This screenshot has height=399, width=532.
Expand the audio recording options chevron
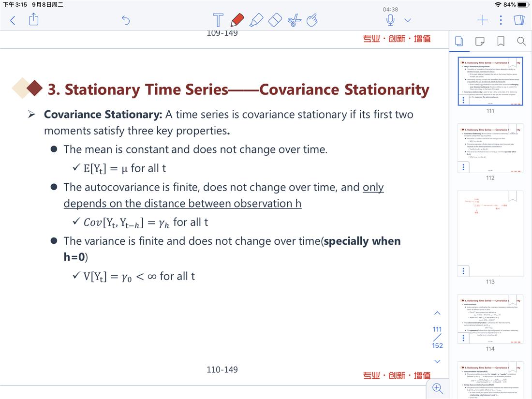click(408, 20)
